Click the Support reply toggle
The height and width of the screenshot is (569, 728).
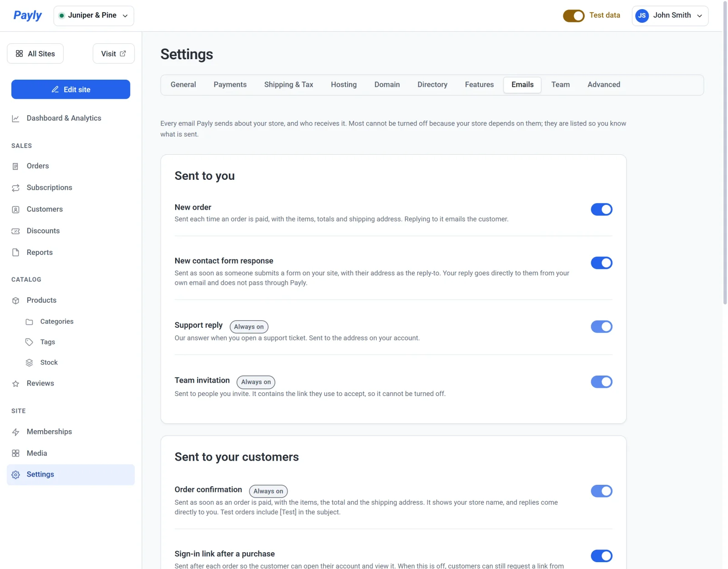(x=602, y=327)
